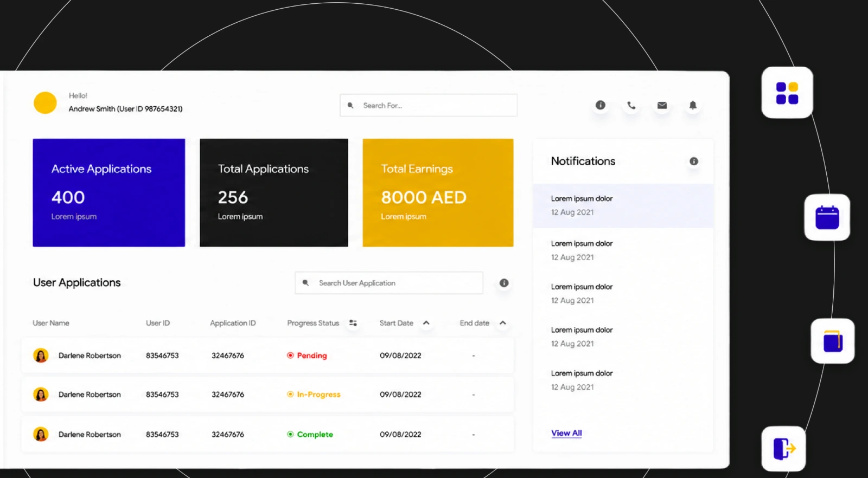The image size is (868, 478).
Task: Click application ID 32467676 in Complete row
Action: coord(228,434)
